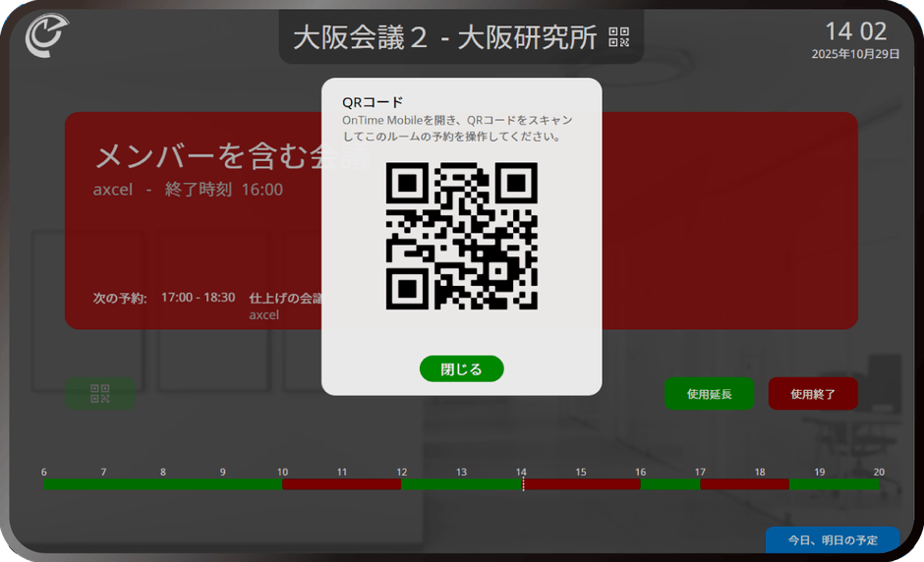Image resolution: width=924 pixels, height=562 pixels.
Task: Tap the QR code icon in the room title
Action: point(618,37)
